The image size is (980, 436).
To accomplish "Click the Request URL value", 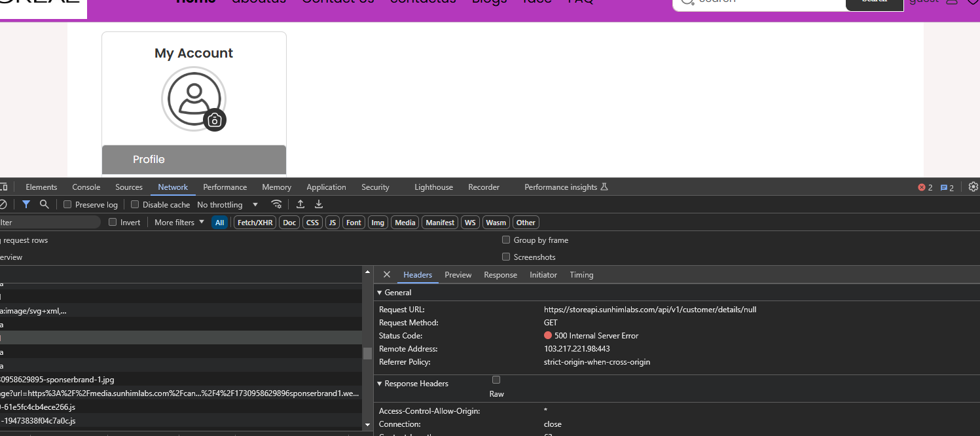I will [650, 310].
